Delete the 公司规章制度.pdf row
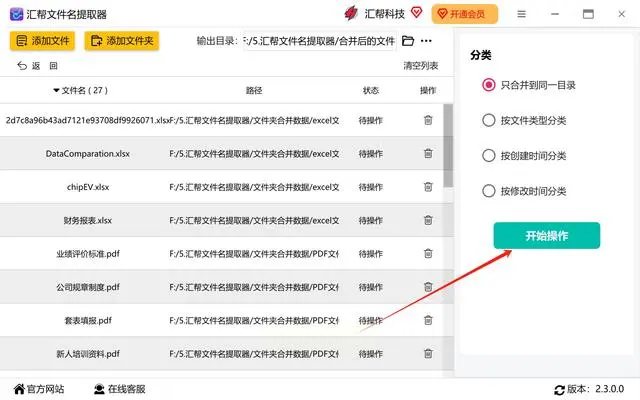 [428, 287]
